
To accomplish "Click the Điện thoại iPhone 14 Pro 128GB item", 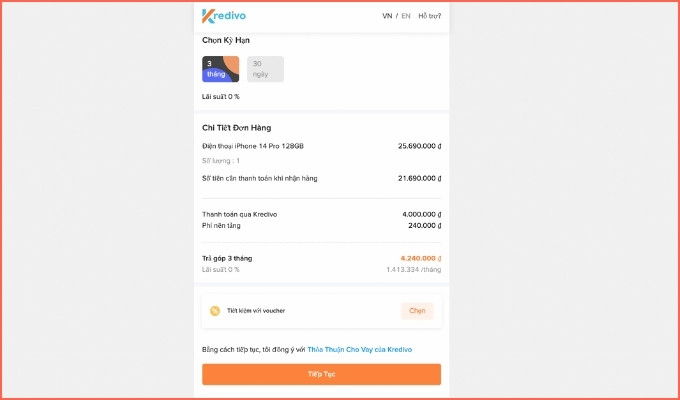I will [253, 146].
